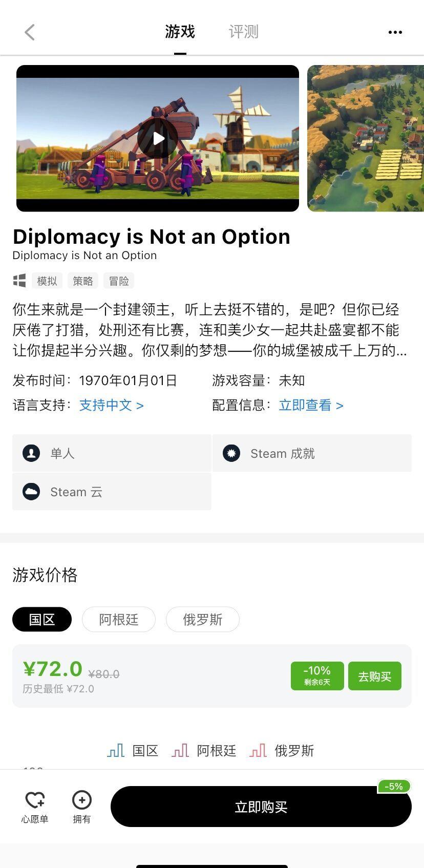Select the 游戏 tab
The image size is (424, 868).
click(180, 32)
